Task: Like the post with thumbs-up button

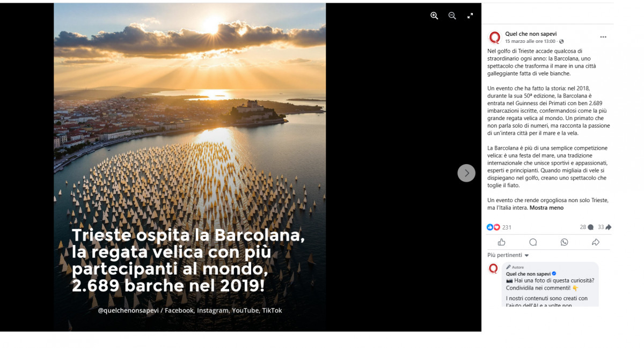Action: [502, 242]
